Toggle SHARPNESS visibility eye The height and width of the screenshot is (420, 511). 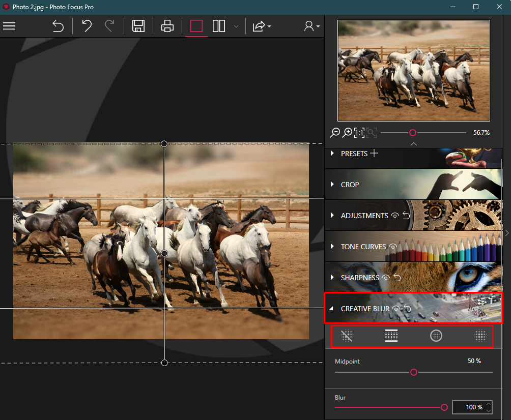pyautogui.click(x=386, y=278)
